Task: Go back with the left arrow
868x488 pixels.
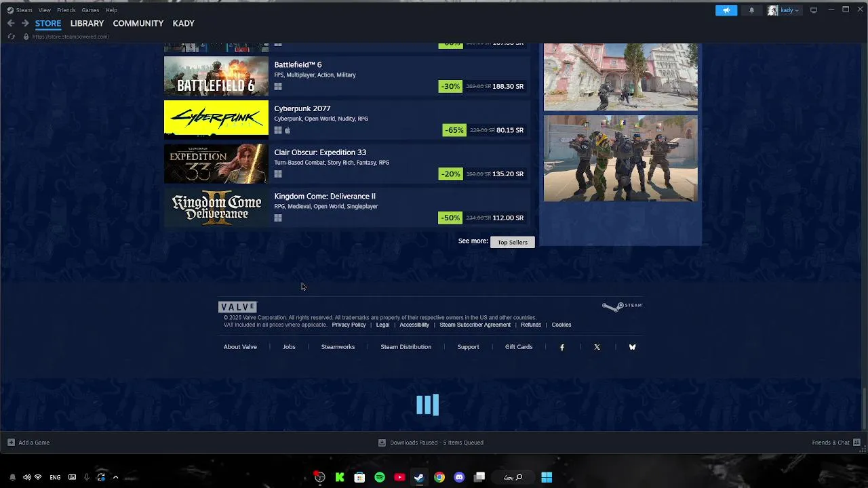Action: point(11,23)
